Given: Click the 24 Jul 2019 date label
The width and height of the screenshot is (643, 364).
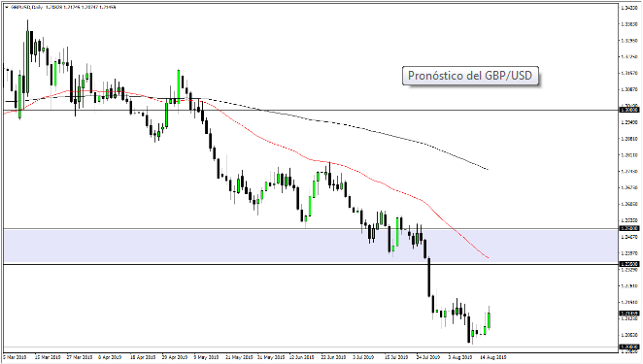Looking at the screenshot, I should coord(428,357).
